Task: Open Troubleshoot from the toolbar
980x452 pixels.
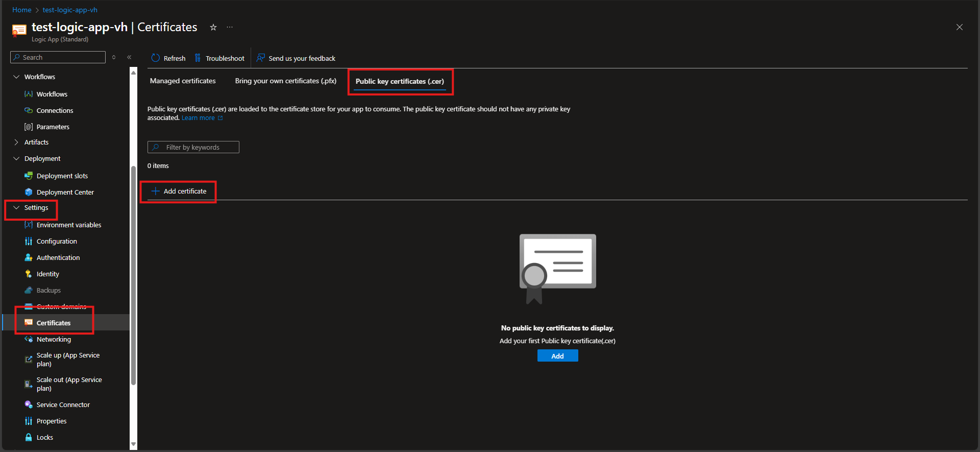Action: click(x=220, y=58)
